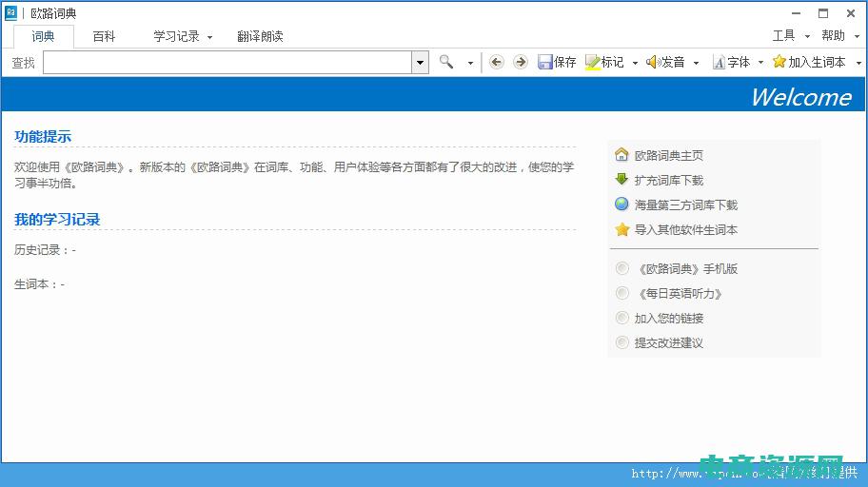Go back with the left arrow icon
This screenshot has width=868, height=487.
coord(497,62)
